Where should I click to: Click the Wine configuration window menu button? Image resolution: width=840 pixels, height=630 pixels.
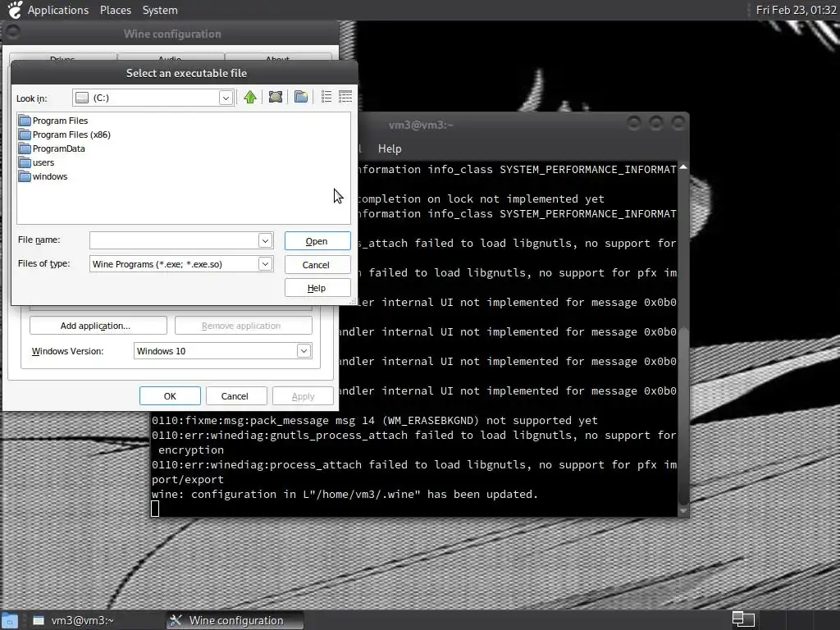(13, 33)
